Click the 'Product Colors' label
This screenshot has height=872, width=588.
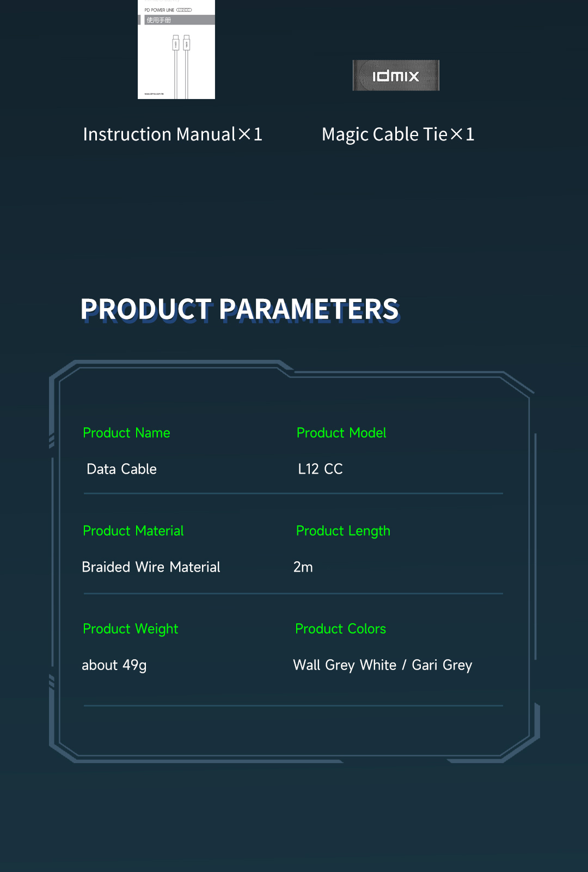click(340, 629)
